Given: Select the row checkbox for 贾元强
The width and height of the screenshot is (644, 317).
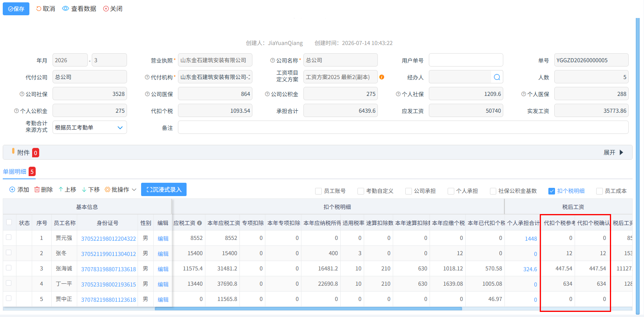Looking at the screenshot, I should click(x=9, y=237).
